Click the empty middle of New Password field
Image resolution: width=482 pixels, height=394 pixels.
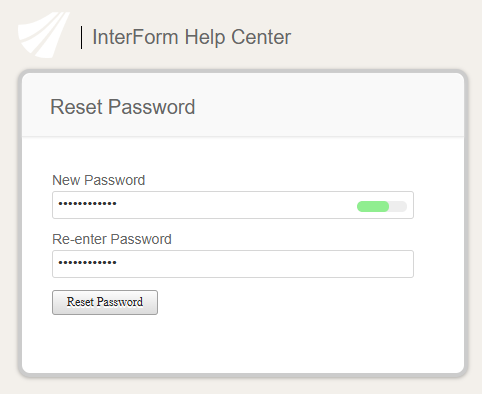tap(233, 205)
